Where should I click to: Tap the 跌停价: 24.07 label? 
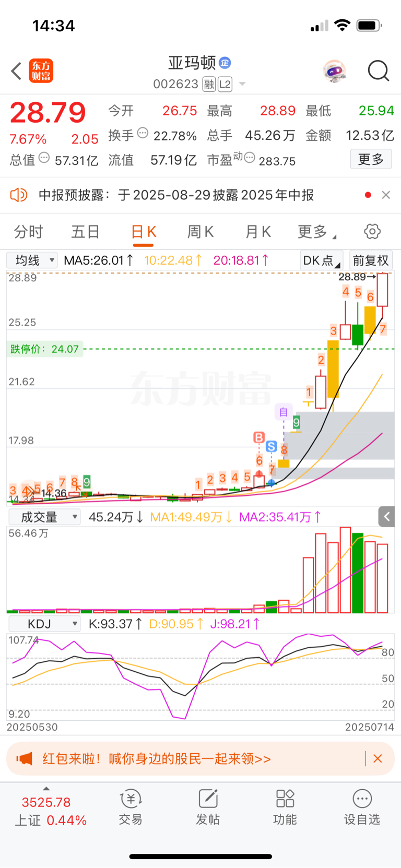tap(45, 349)
